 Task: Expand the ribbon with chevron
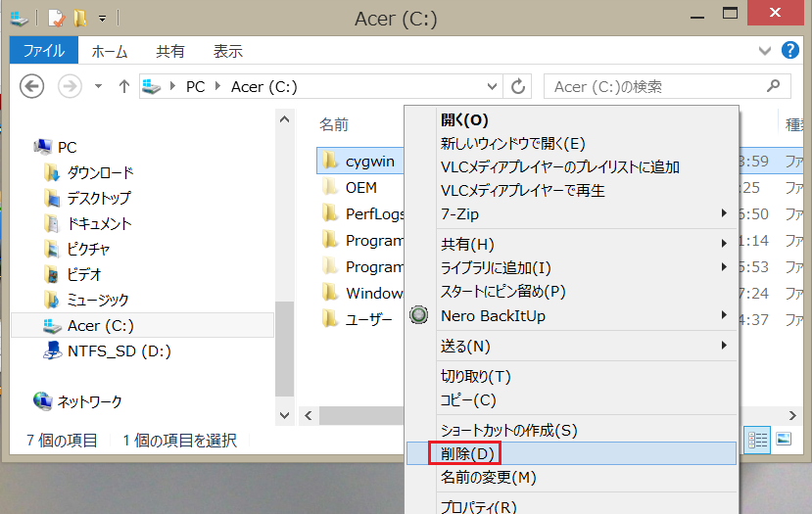click(x=766, y=50)
